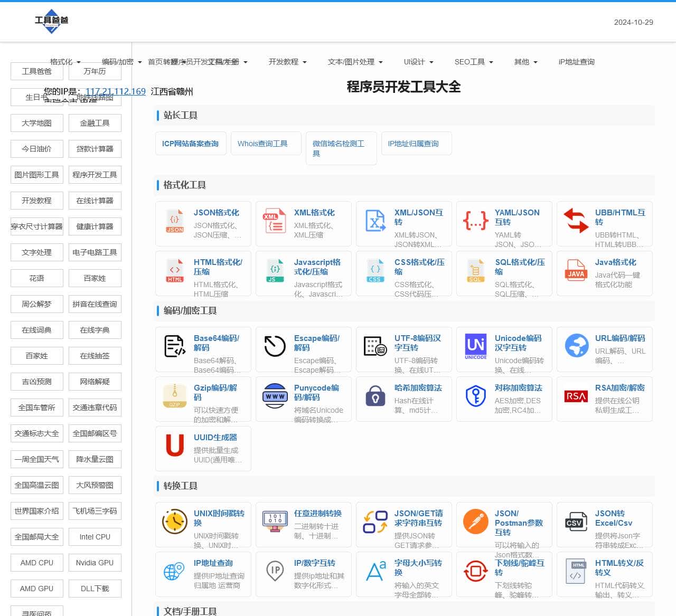Expand the 开发教程 dropdown menu
Image resolution: width=676 pixels, height=616 pixels.
[x=287, y=62]
